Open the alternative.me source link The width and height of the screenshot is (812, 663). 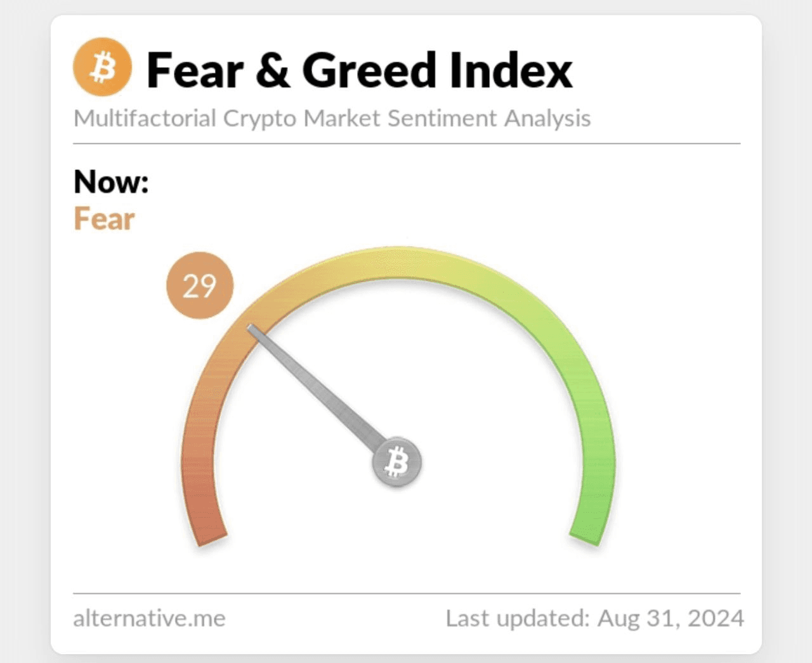149,618
